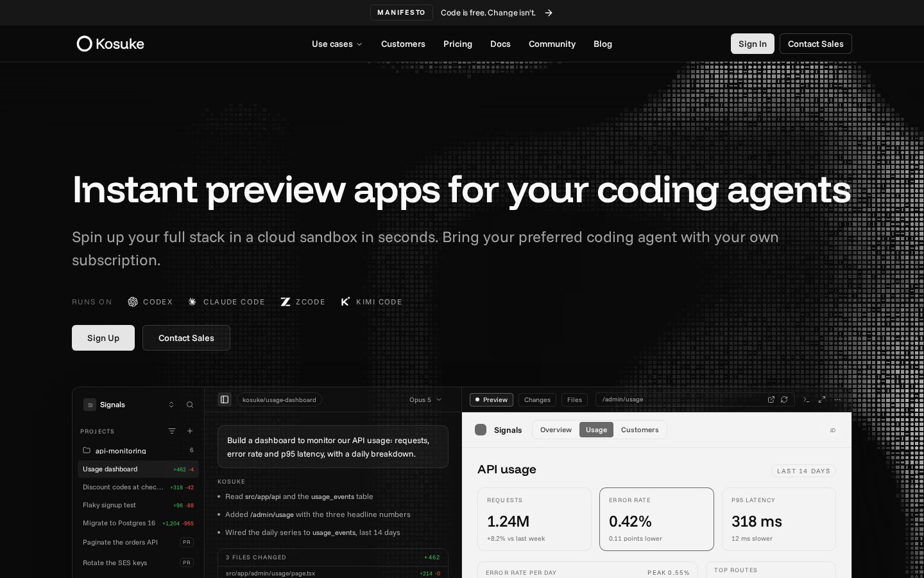This screenshot has height=578, width=924.
Task: Switch workspace using Signals chevrons
Action: tap(171, 405)
